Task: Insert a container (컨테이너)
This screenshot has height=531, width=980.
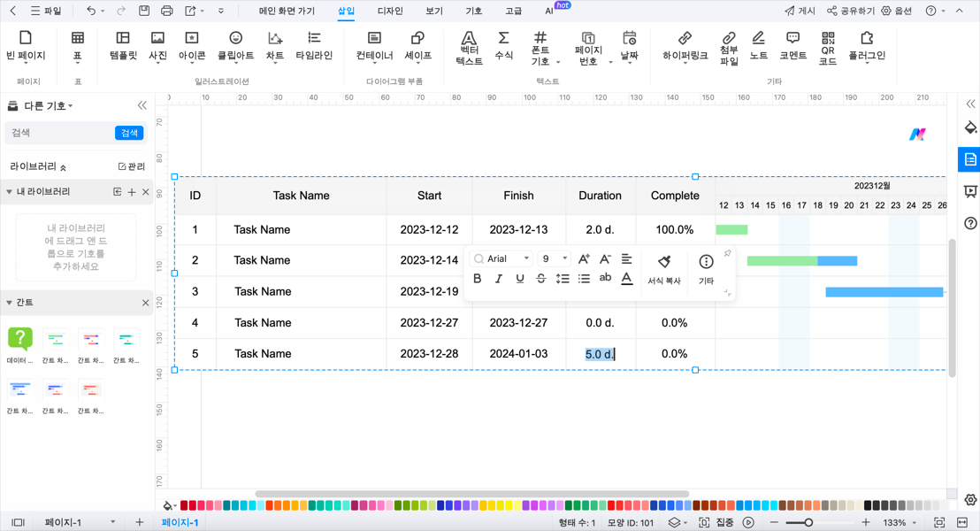Action: pos(374,46)
